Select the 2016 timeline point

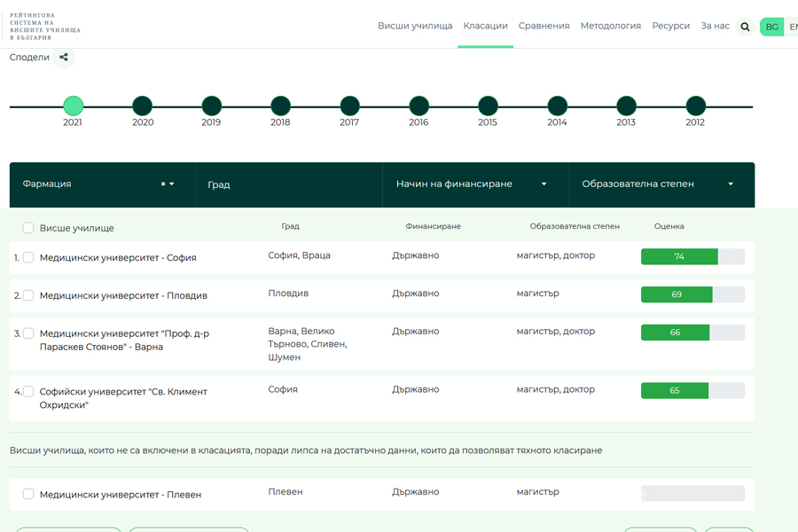click(x=419, y=106)
